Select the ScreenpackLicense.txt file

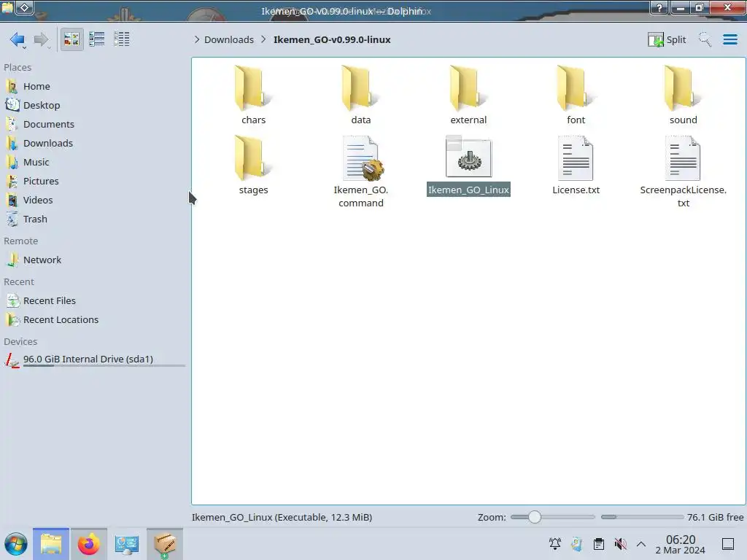click(683, 171)
